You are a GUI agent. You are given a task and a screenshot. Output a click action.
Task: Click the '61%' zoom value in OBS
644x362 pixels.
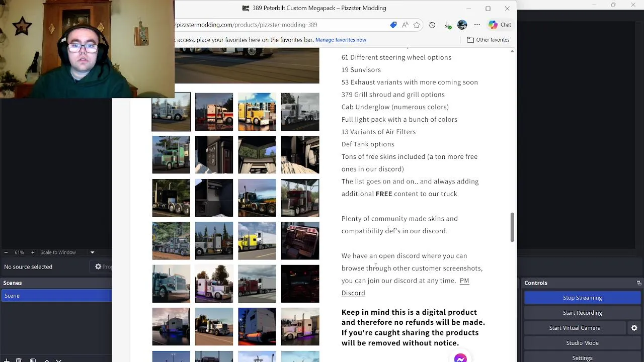tap(19, 252)
